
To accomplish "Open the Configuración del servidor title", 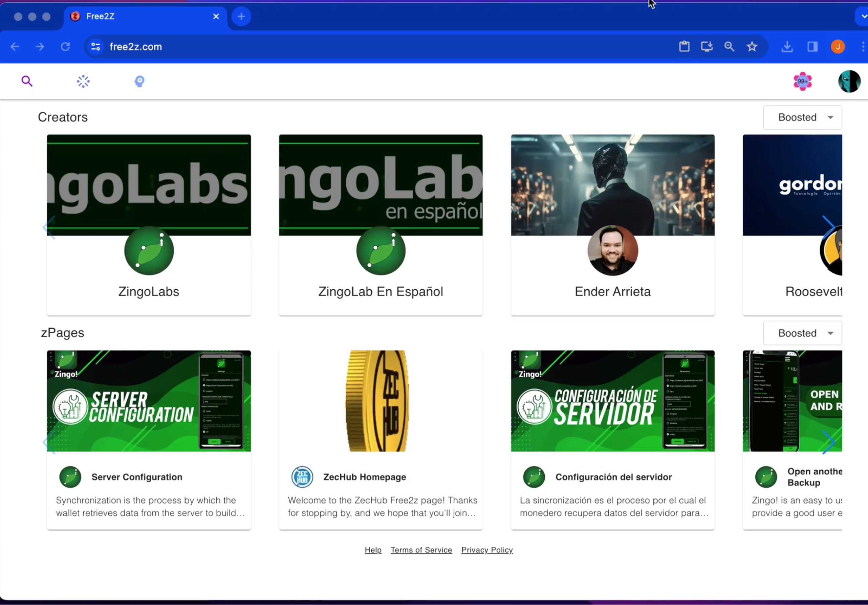I will click(613, 477).
